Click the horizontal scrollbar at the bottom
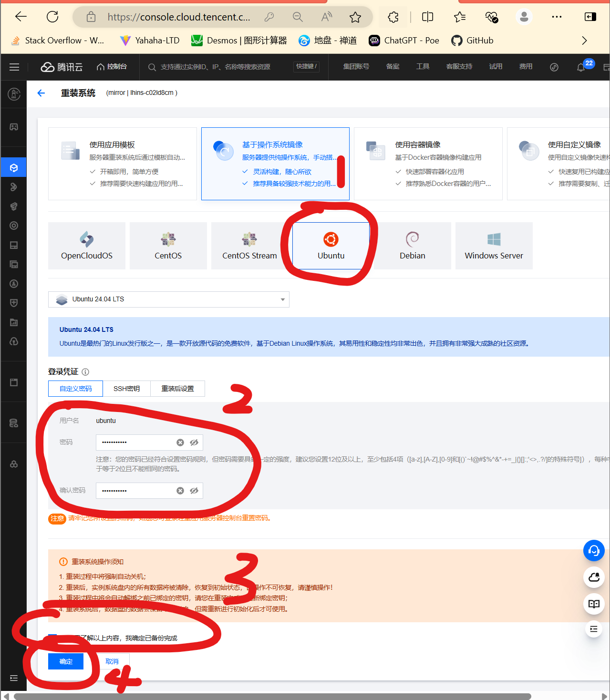Screen dimensions: 610x700 272,696
